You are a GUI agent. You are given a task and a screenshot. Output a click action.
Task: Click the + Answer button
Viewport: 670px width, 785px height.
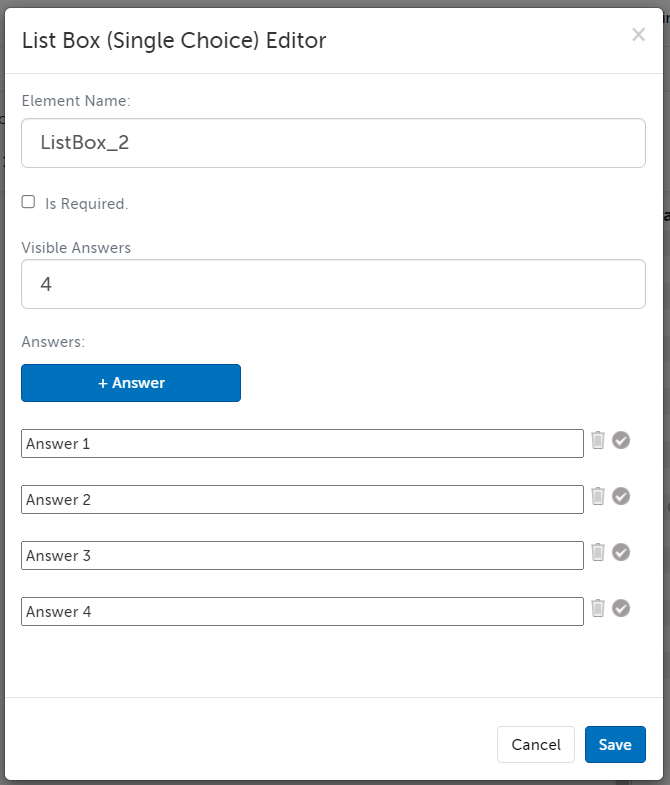[x=131, y=383]
